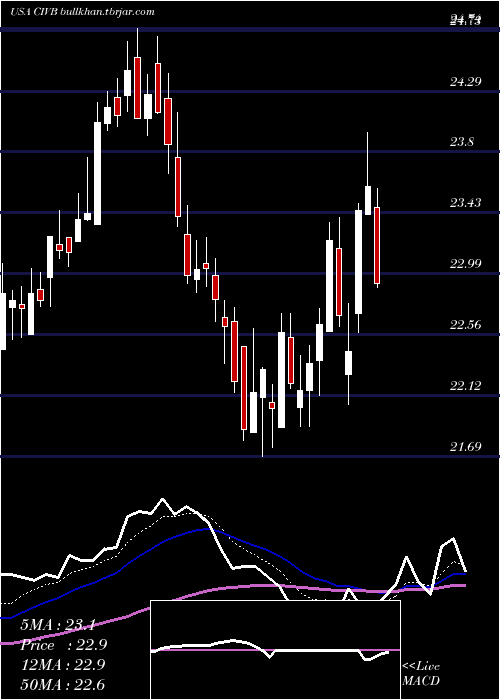
Task: Click the MACD inset mini chart
Action: tap(275, 650)
